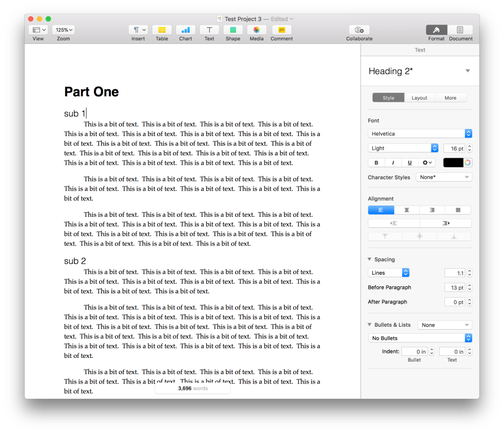Add a Comment
Screen dimensions: 504x434
click(281, 31)
